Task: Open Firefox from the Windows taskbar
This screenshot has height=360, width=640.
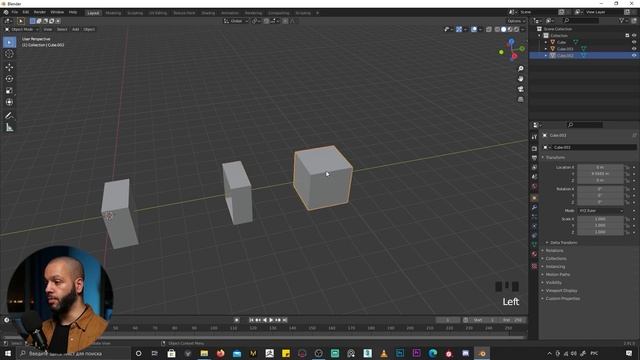Action: pos(220,353)
